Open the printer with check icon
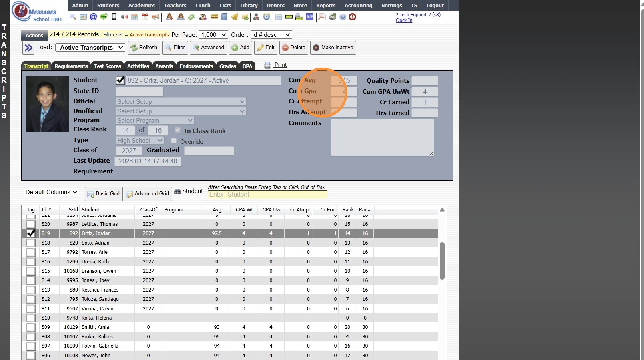 (299, 17)
